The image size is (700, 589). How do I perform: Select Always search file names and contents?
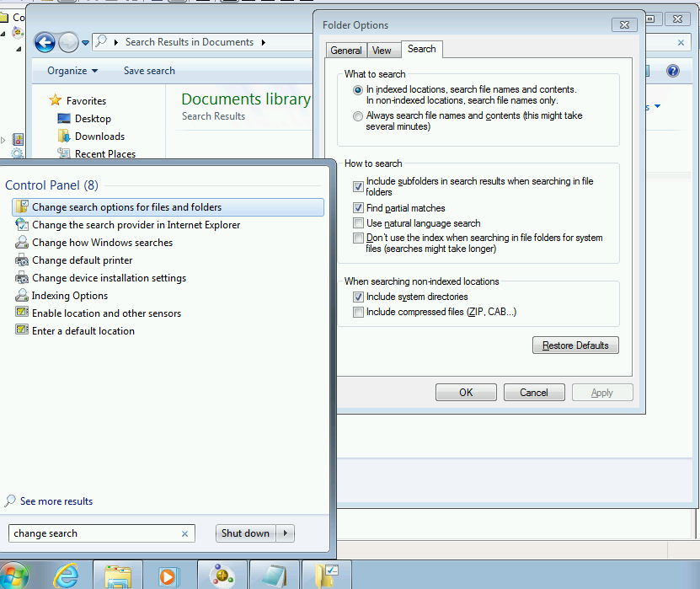[359, 116]
